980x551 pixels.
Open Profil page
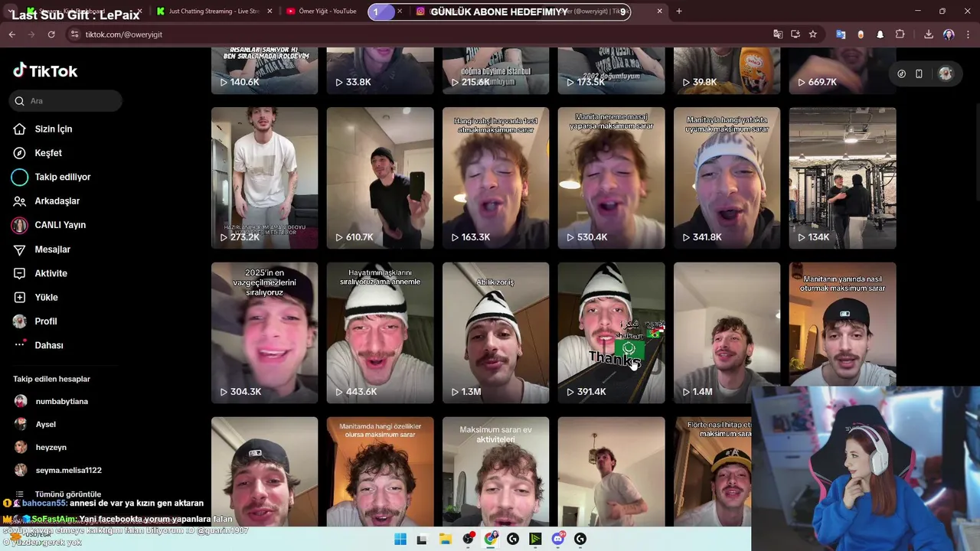pos(45,321)
